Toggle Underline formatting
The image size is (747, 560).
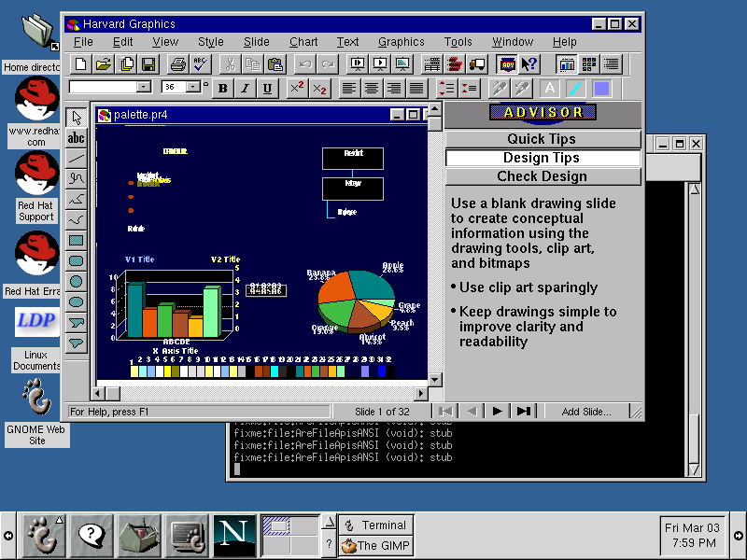pos(267,89)
